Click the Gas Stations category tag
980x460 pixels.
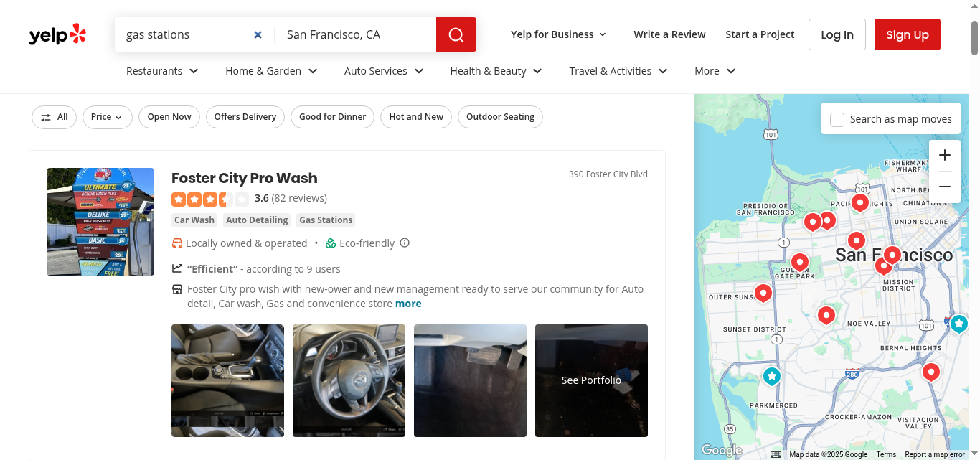(x=326, y=220)
